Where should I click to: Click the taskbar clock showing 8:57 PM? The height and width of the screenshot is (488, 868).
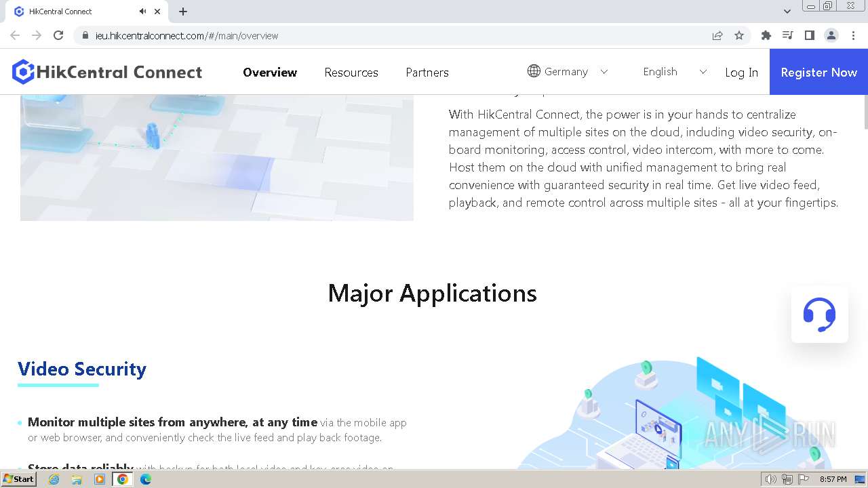833,479
